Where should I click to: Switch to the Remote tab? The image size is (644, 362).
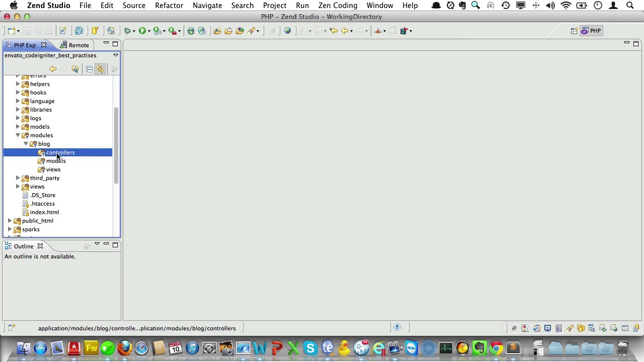coord(74,45)
